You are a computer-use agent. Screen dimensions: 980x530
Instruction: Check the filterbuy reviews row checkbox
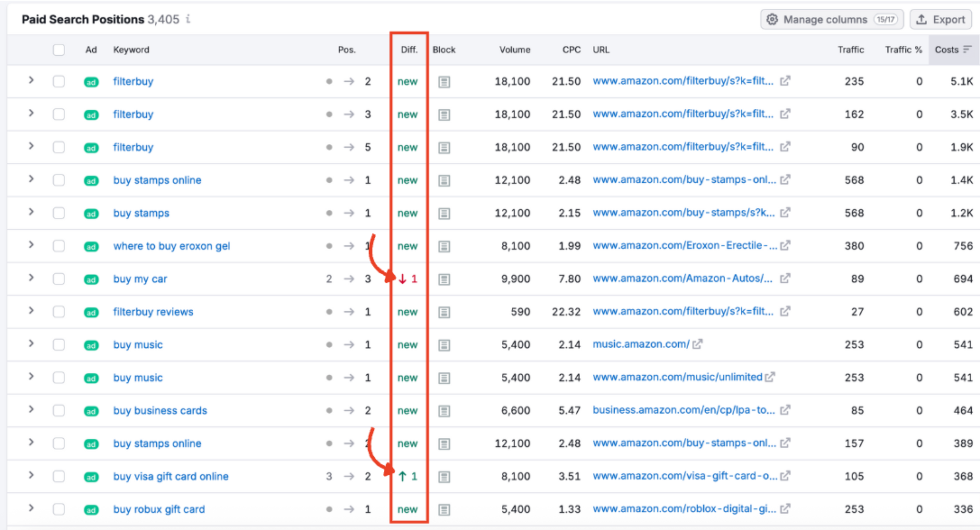coord(59,311)
